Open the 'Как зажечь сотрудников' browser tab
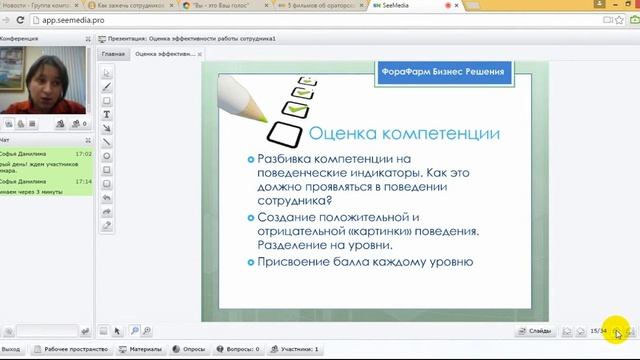Image resolution: width=640 pixels, height=360 pixels. 131,5
